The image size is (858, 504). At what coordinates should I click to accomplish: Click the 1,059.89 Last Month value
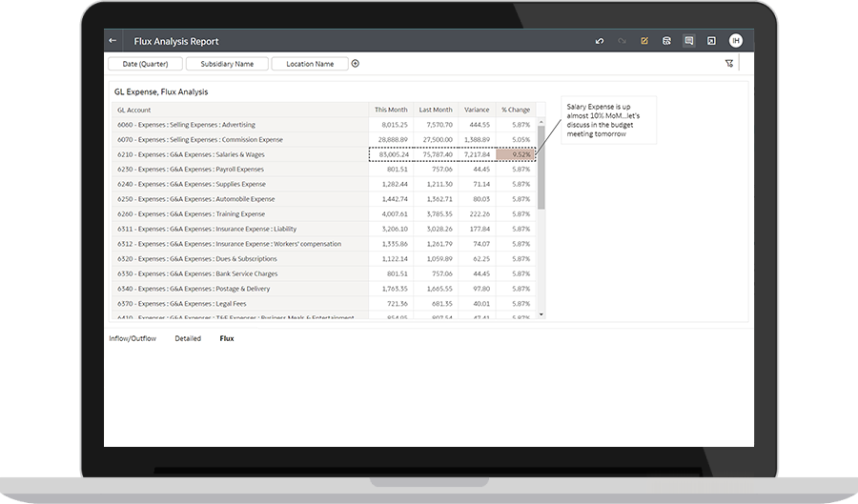(439, 259)
